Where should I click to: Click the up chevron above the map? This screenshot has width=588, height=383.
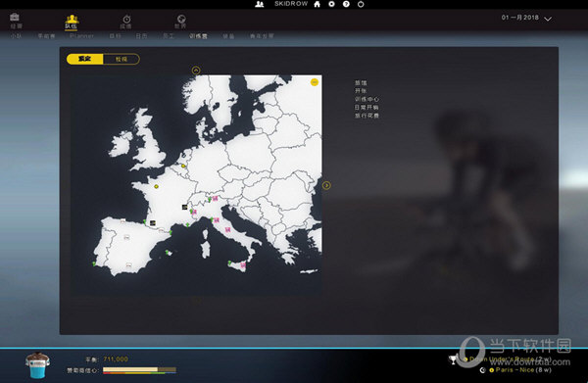pos(196,71)
